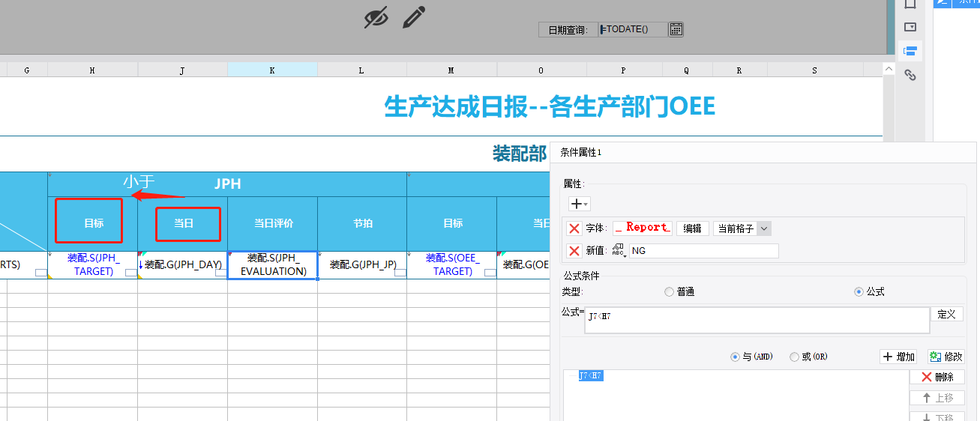Click the 增加 add condition button
This screenshot has height=421, width=980.
pyautogui.click(x=898, y=357)
